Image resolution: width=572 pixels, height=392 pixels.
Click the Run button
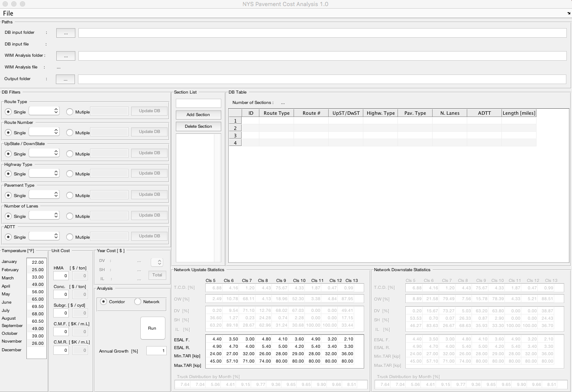point(152,328)
